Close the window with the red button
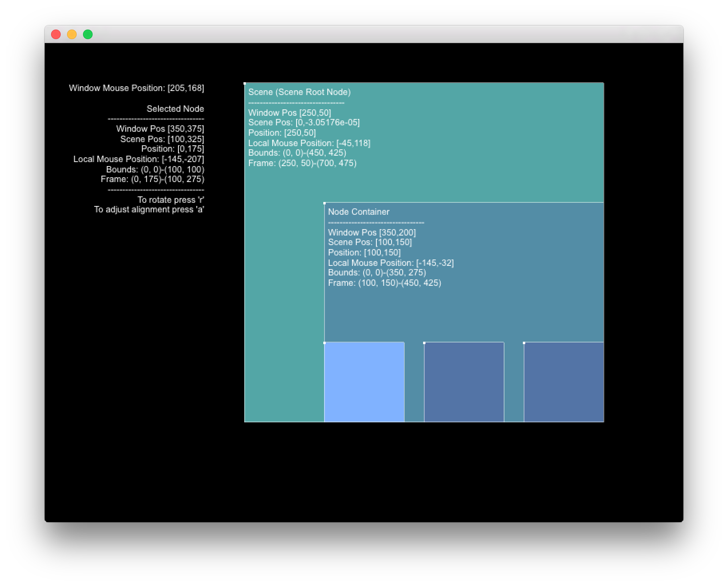 tap(56, 34)
